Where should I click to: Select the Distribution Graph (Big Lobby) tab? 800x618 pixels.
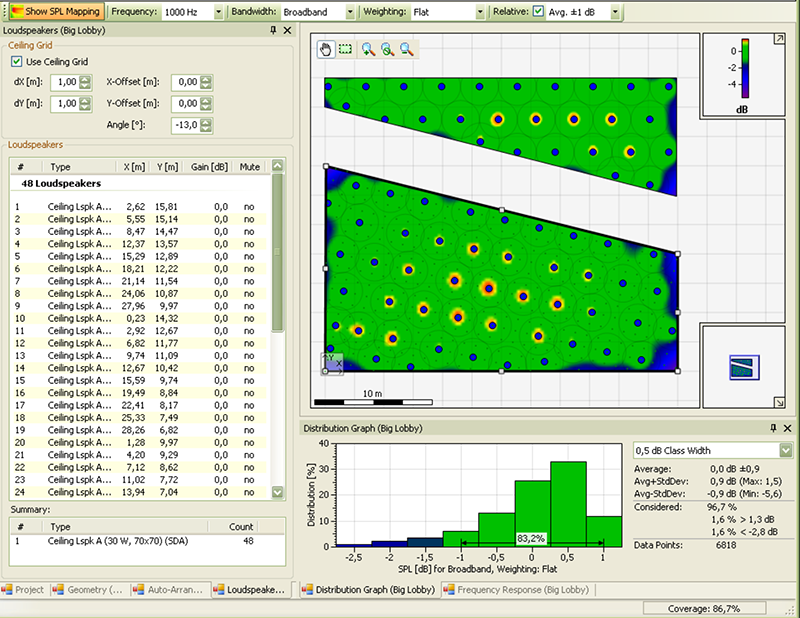368,590
